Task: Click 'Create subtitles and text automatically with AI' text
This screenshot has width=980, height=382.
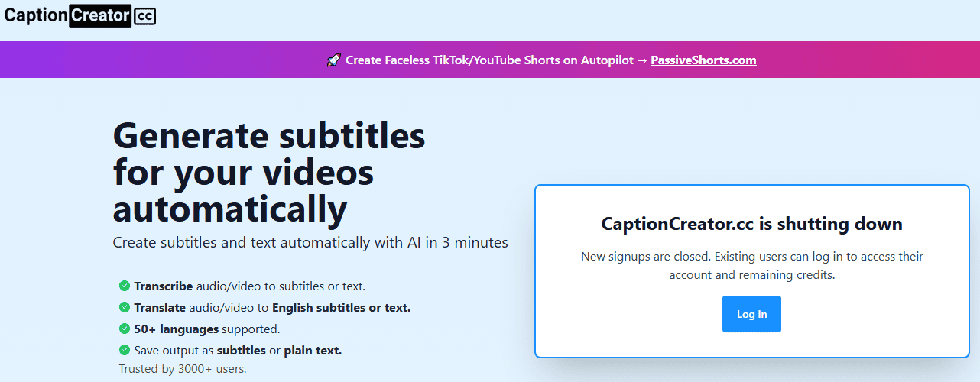Action: click(x=310, y=243)
